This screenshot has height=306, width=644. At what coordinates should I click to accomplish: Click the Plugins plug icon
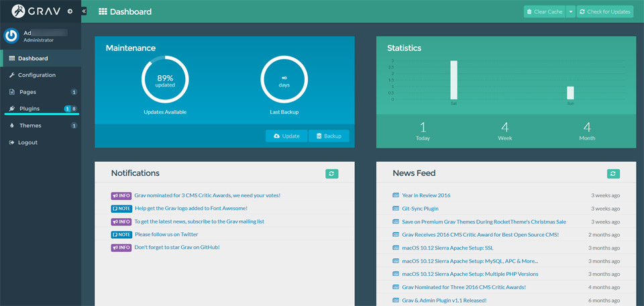point(12,109)
